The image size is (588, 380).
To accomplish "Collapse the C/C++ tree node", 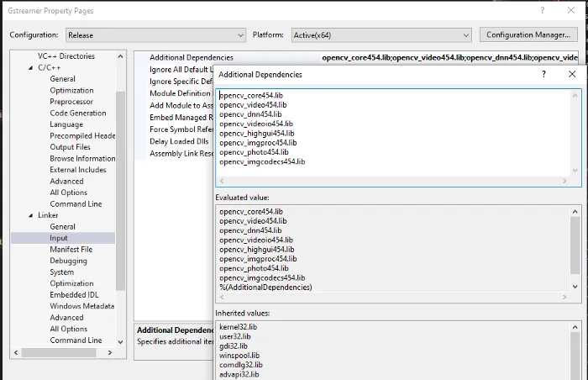I will 31,67.
